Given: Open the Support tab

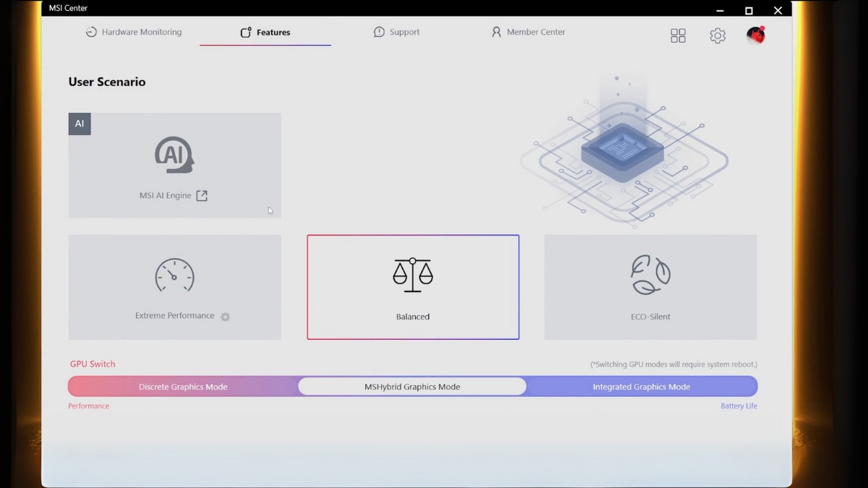Looking at the screenshot, I should 396,33.
